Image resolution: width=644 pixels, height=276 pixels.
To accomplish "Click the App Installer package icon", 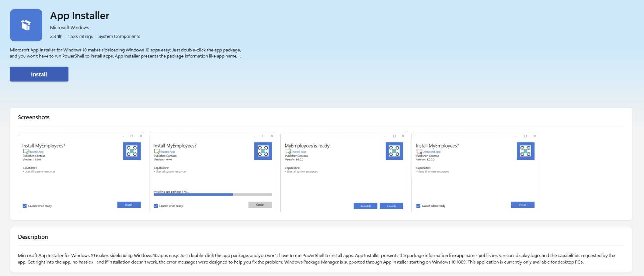I will 26,25.
